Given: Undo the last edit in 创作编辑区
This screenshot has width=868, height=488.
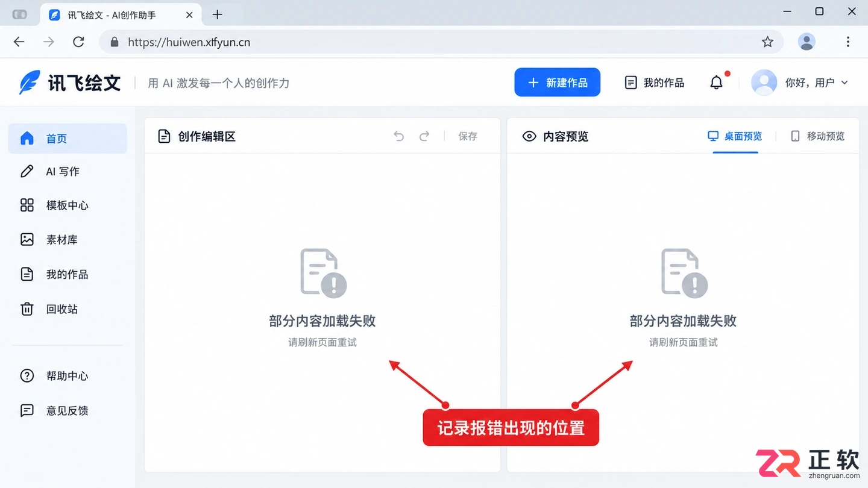Looking at the screenshot, I should pos(398,136).
